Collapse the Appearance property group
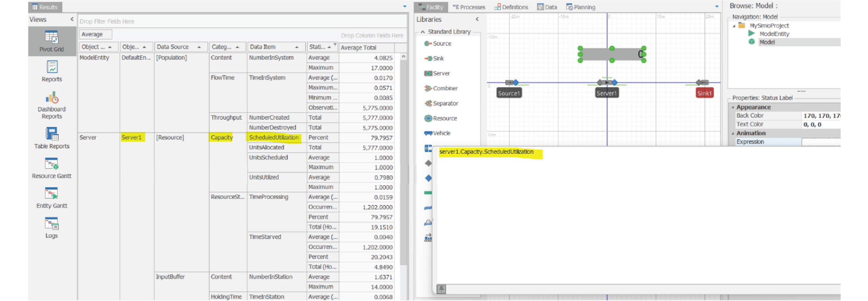This screenshot has height=301, width=868. (733, 107)
